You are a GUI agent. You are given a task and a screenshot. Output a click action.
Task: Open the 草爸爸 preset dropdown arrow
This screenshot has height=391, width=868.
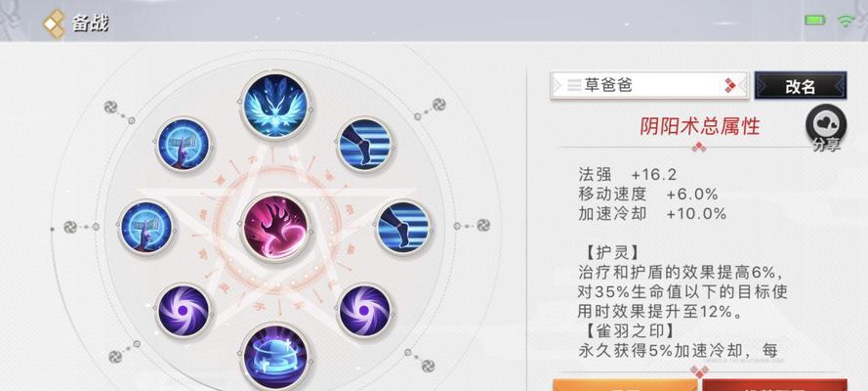(730, 85)
